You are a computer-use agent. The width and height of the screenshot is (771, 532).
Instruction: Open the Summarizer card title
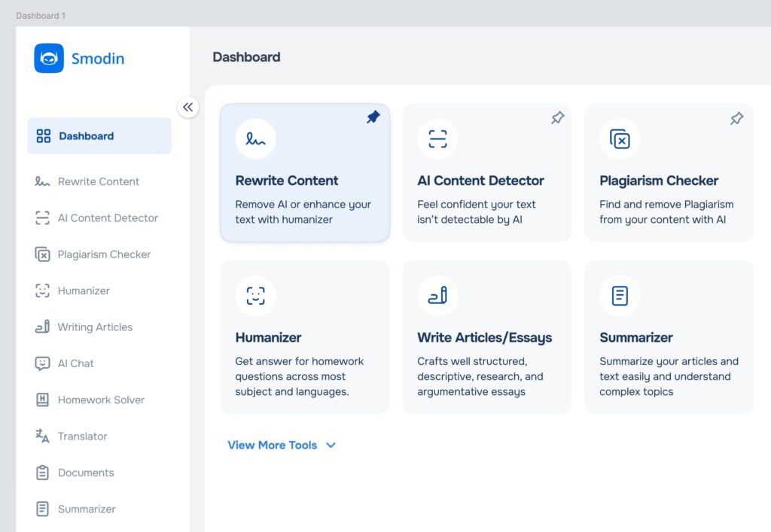click(636, 337)
